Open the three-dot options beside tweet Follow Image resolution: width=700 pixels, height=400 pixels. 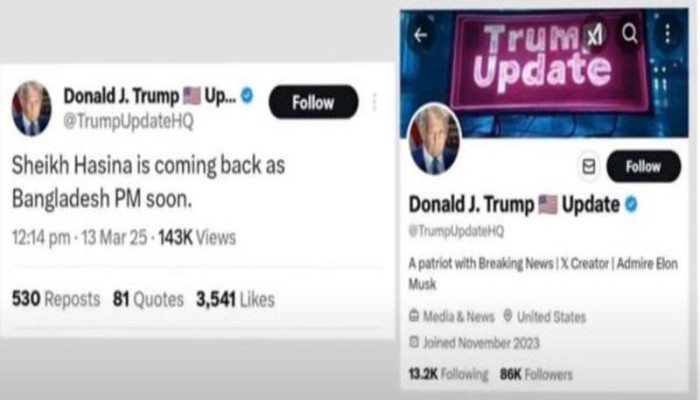point(374,103)
